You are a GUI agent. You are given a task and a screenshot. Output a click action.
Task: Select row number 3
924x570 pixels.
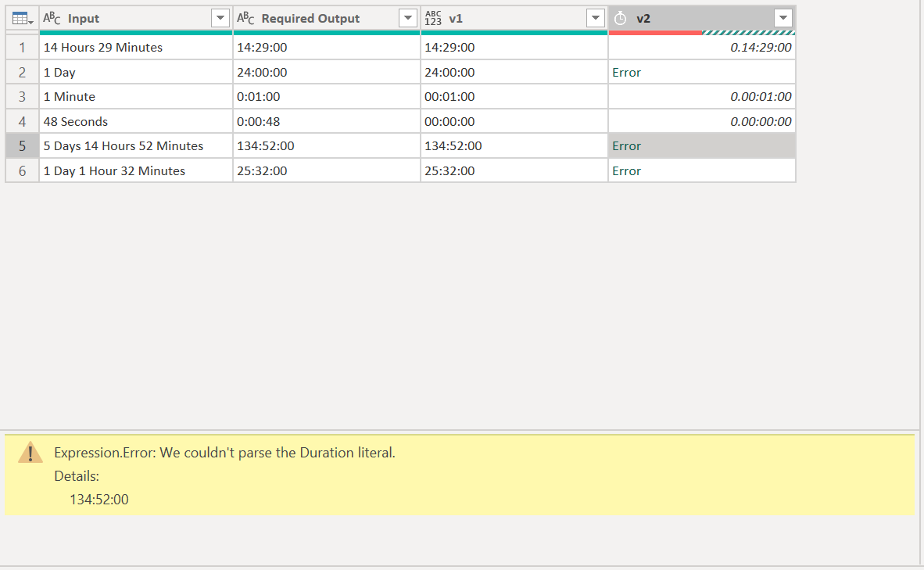point(23,97)
